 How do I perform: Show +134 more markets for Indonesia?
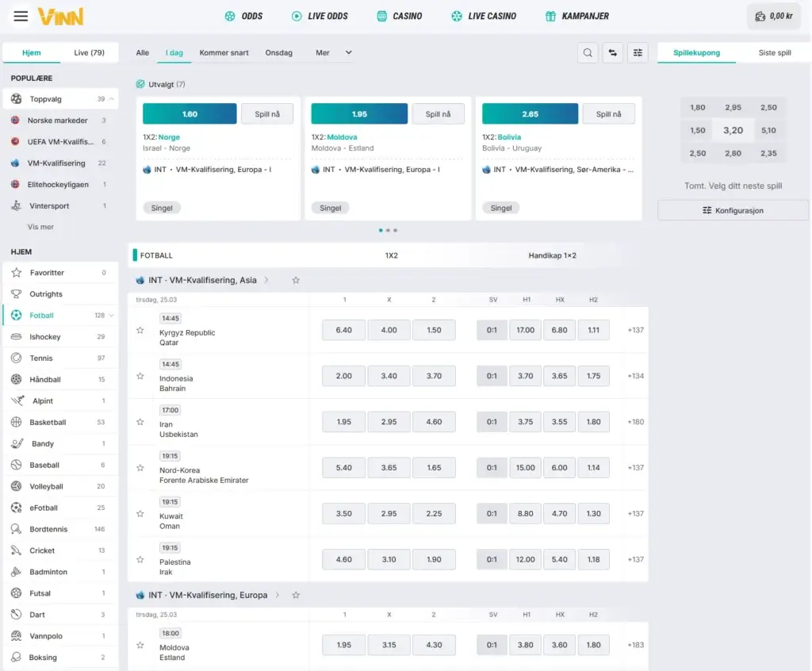(635, 376)
